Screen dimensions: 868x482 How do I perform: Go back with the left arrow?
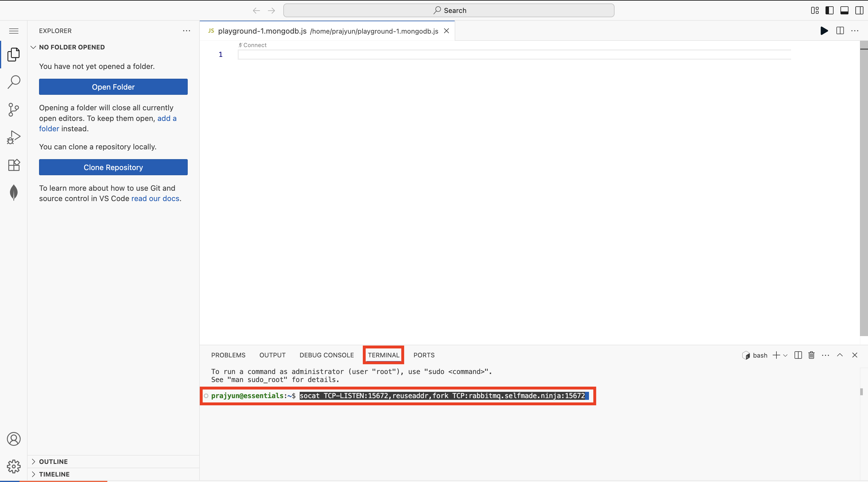click(256, 10)
